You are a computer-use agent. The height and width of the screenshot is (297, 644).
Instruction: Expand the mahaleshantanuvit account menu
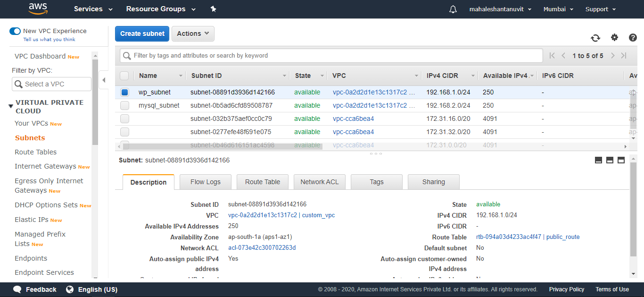pos(500,9)
